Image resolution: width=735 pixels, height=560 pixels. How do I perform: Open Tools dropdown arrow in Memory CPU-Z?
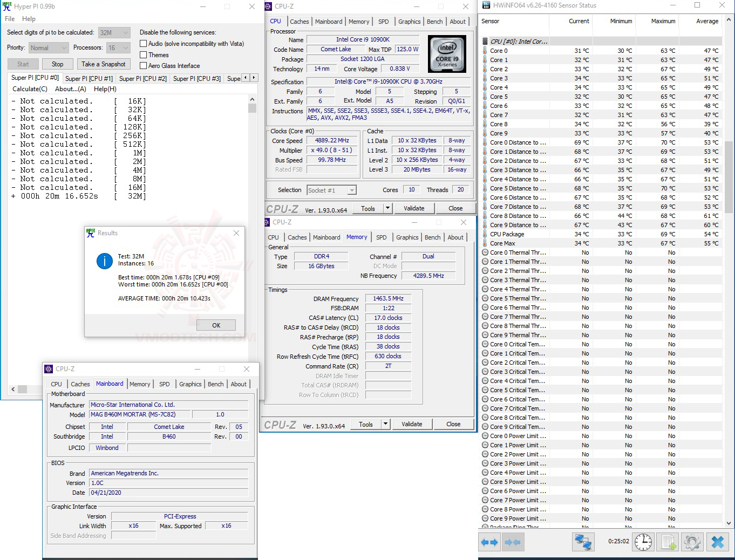(x=385, y=424)
